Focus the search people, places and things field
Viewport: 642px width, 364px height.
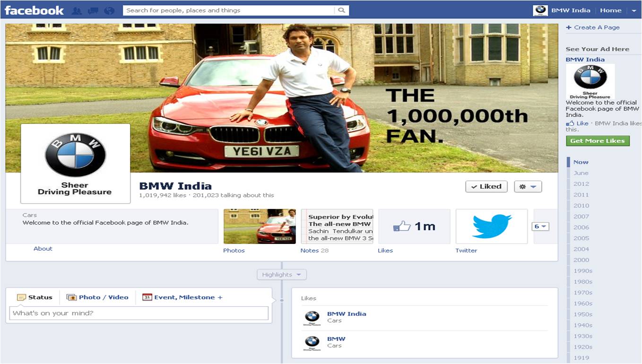[x=229, y=10]
